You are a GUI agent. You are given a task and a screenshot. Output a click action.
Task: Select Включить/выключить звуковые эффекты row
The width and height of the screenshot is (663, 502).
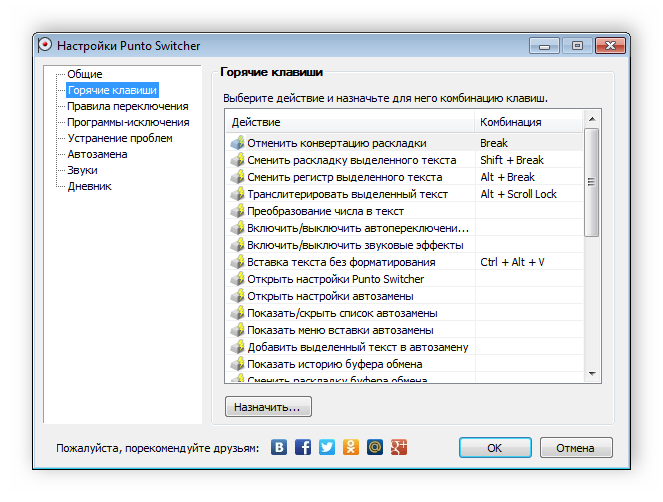click(x=404, y=245)
